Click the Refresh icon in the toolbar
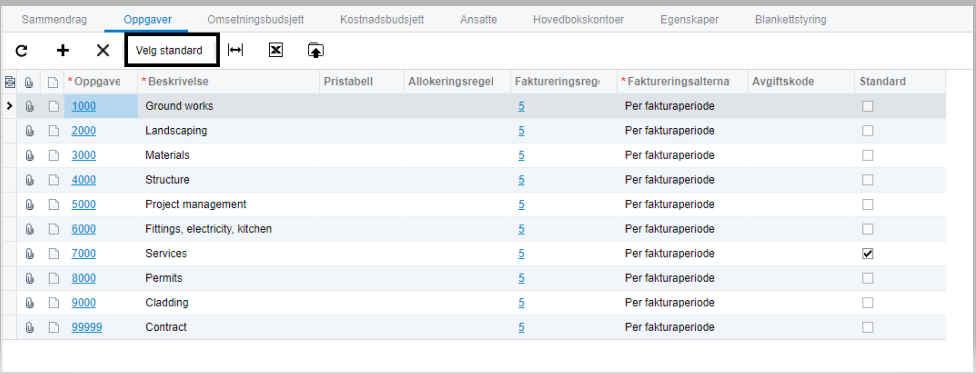The height and width of the screenshot is (374, 976). pyautogui.click(x=22, y=51)
